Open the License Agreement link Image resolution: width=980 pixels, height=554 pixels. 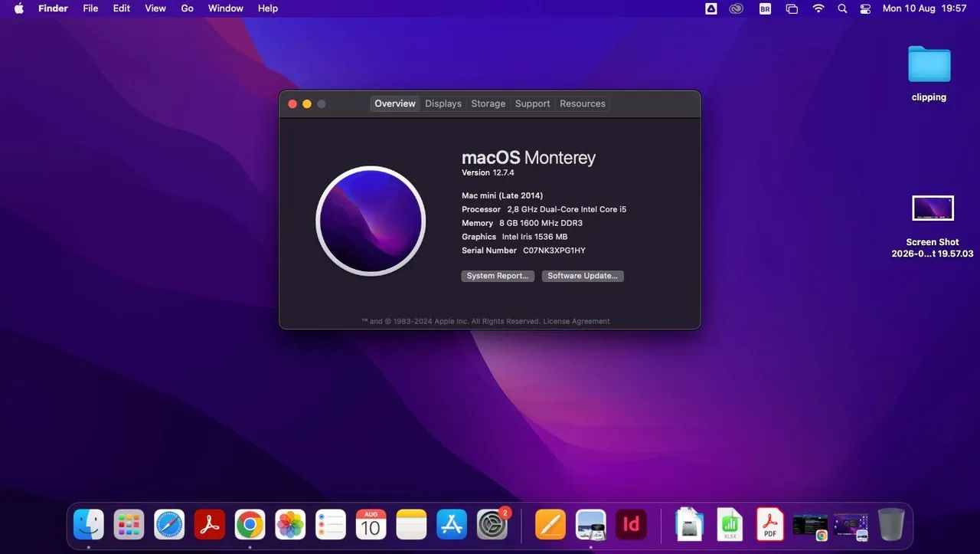577,322
